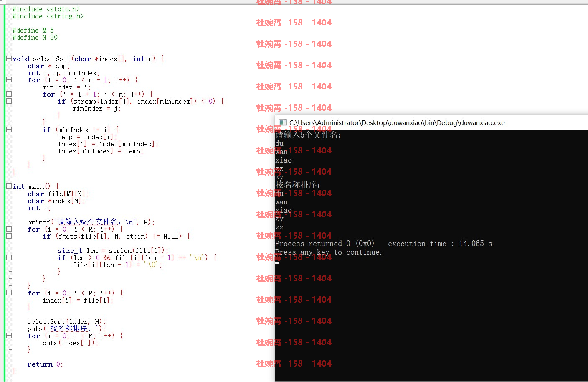Collapse the for loop containing fgets
The height and width of the screenshot is (382, 588).
[9, 229]
